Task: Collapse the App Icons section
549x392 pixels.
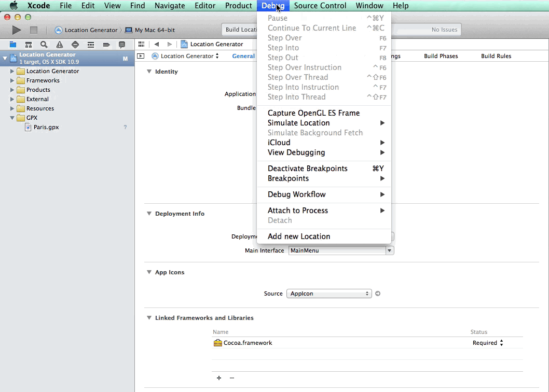Action: click(x=149, y=272)
